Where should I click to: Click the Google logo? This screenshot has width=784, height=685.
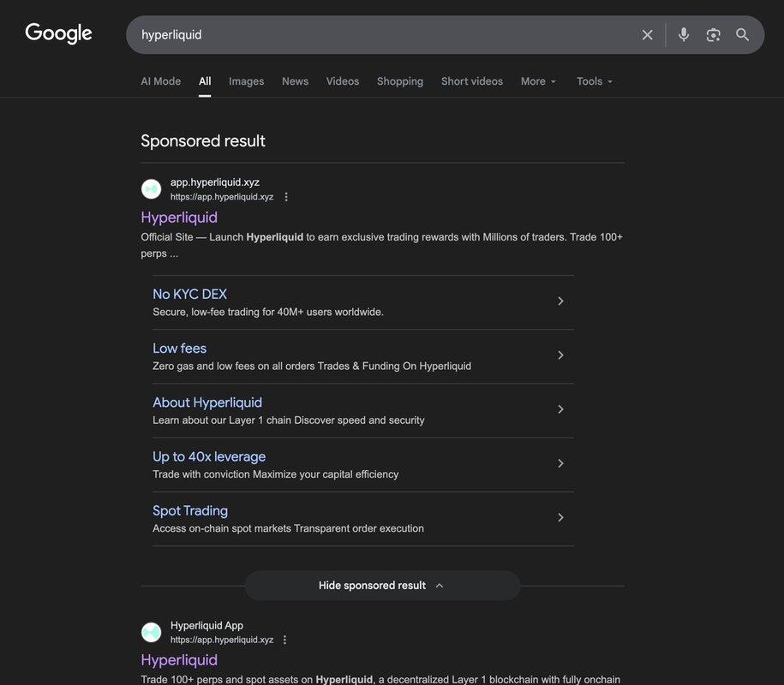pyautogui.click(x=58, y=33)
